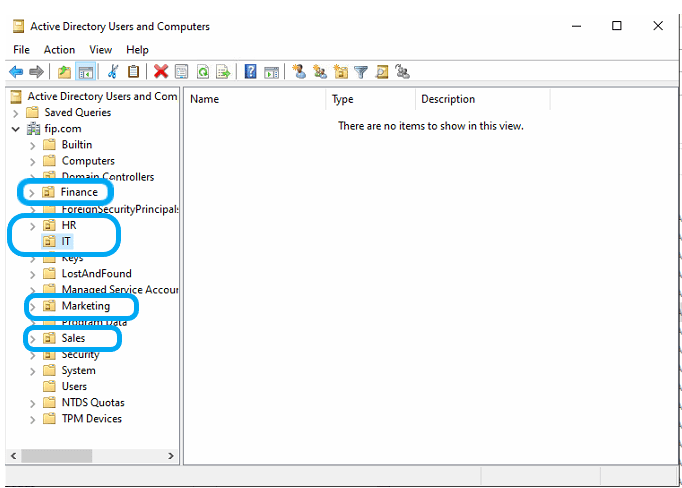Collapse the fip.com domain node
Screen dimensions: 682x488
pyautogui.click(x=16, y=129)
